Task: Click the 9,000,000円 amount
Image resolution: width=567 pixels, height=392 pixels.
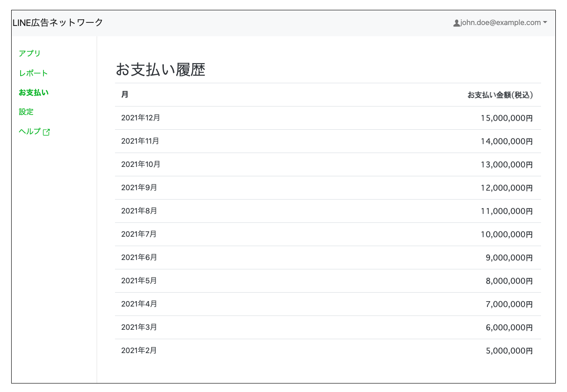Action: coord(509,258)
